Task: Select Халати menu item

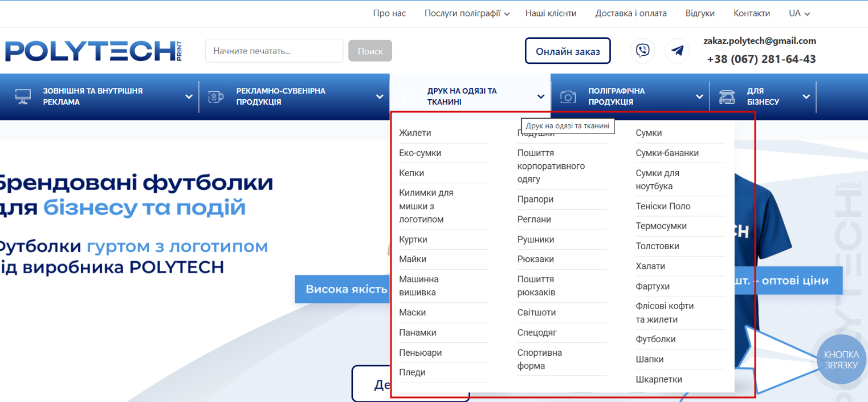Action: point(650,266)
